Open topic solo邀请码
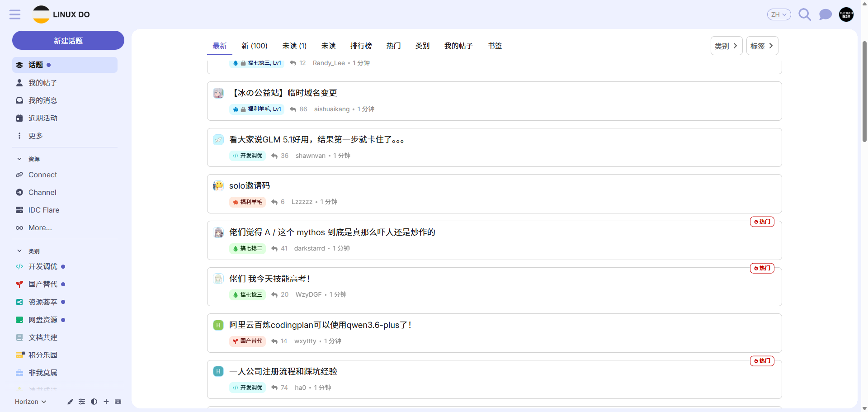This screenshot has height=412, width=868. (250, 186)
